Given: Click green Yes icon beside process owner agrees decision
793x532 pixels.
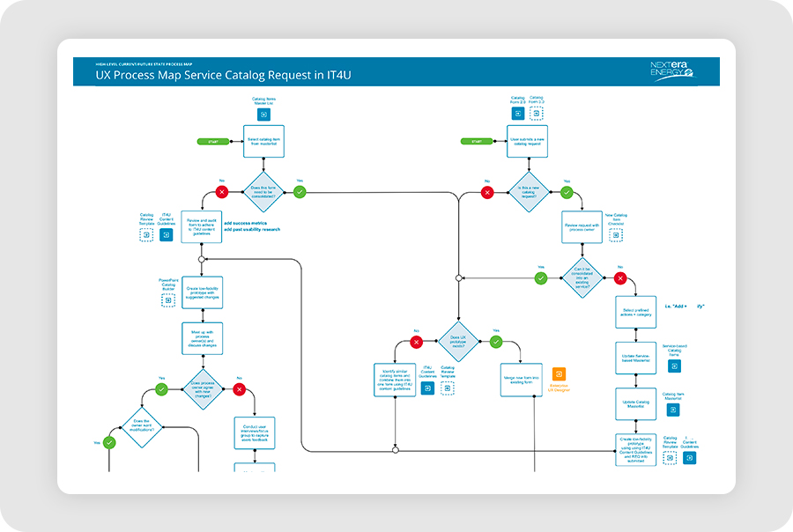Looking at the screenshot, I should [161, 389].
